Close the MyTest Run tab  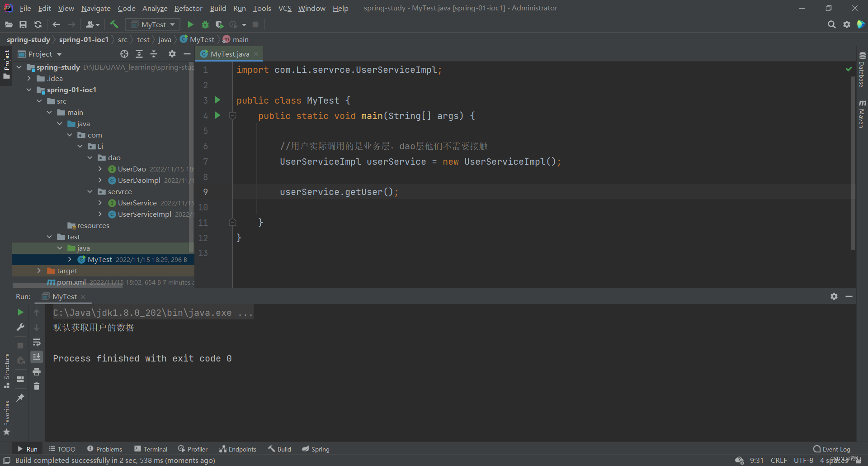tap(83, 297)
